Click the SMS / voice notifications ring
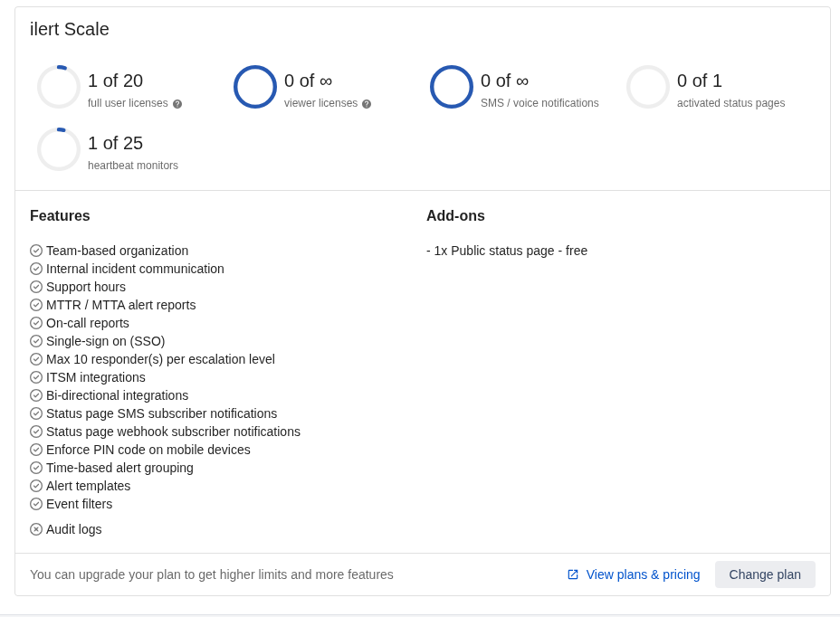The width and height of the screenshot is (840, 617). (x=452, y=87)
